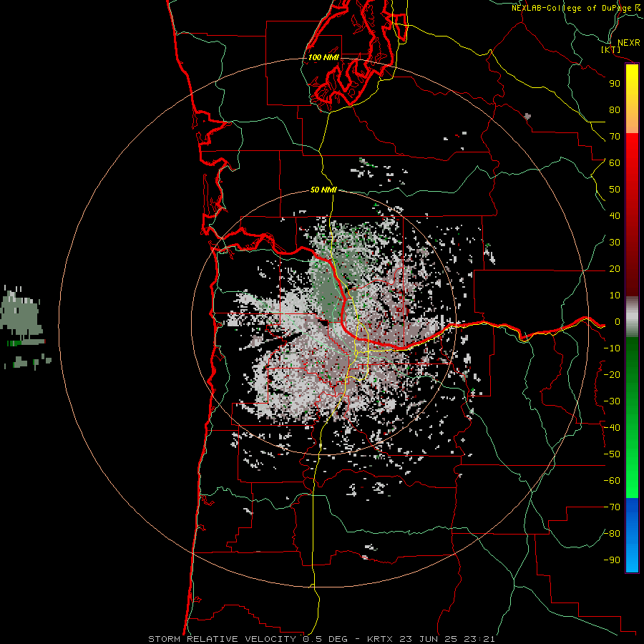Click the -90 value on velocity scale
This screenshot has width=644, height=644.
[x=612, y=560]
